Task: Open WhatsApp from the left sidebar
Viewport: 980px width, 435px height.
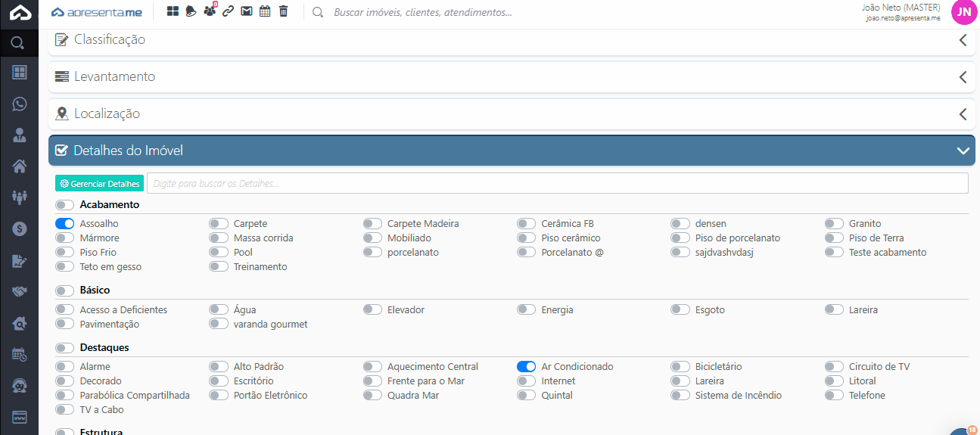Action: 19,104
